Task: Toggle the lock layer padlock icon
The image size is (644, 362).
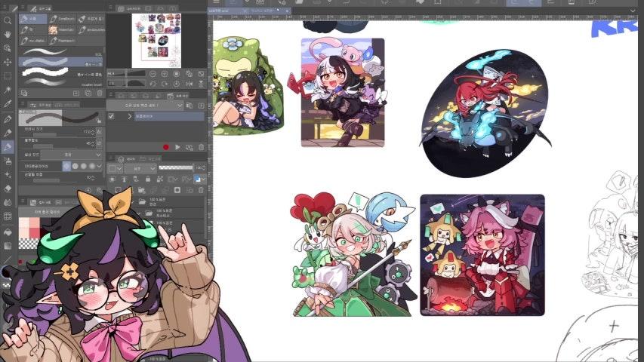Action: (147, 179)
